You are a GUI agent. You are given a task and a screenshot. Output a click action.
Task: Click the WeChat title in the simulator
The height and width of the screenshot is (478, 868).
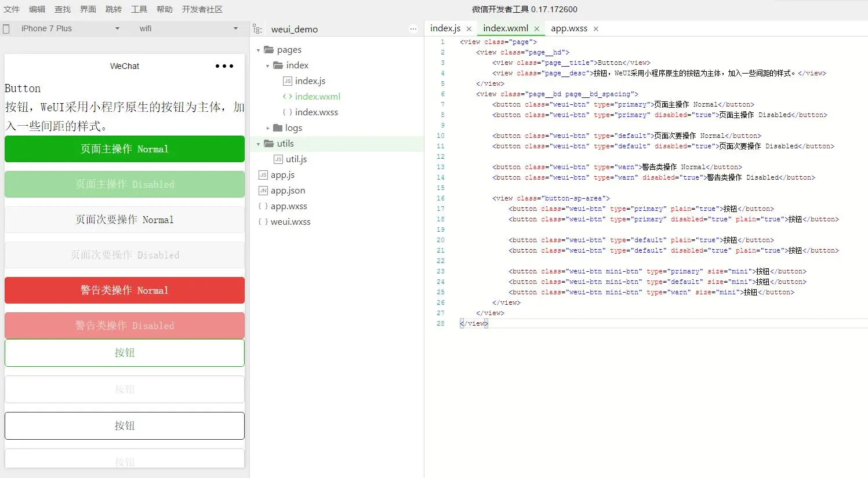coord(125,66)
